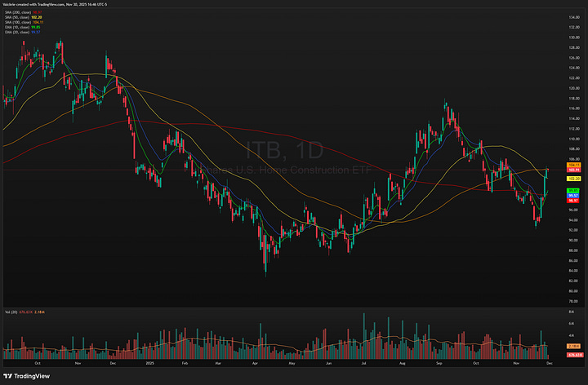The image size is (588, 385).
Task: Click the 134.00 price axis label
Action: point(574,17)
